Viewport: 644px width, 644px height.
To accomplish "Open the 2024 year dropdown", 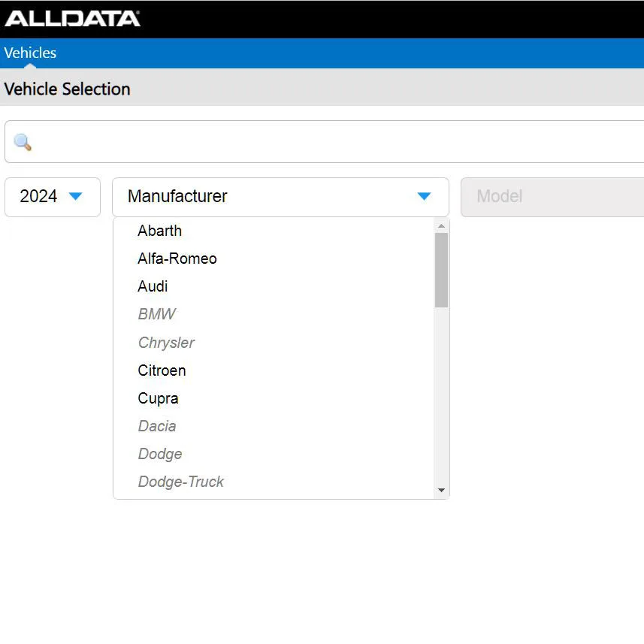I will pos(53,197).
